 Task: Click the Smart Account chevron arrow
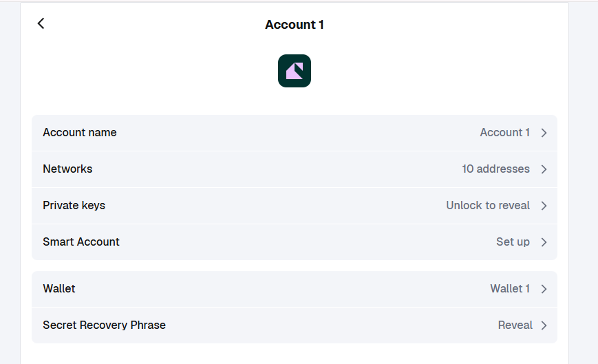point(544,242)
